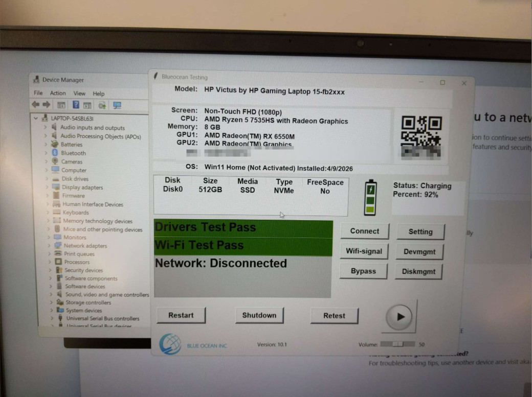Expand the Disk drives node
The width and height of the screenshot is (532, 397).
click(x=47, y=178)
